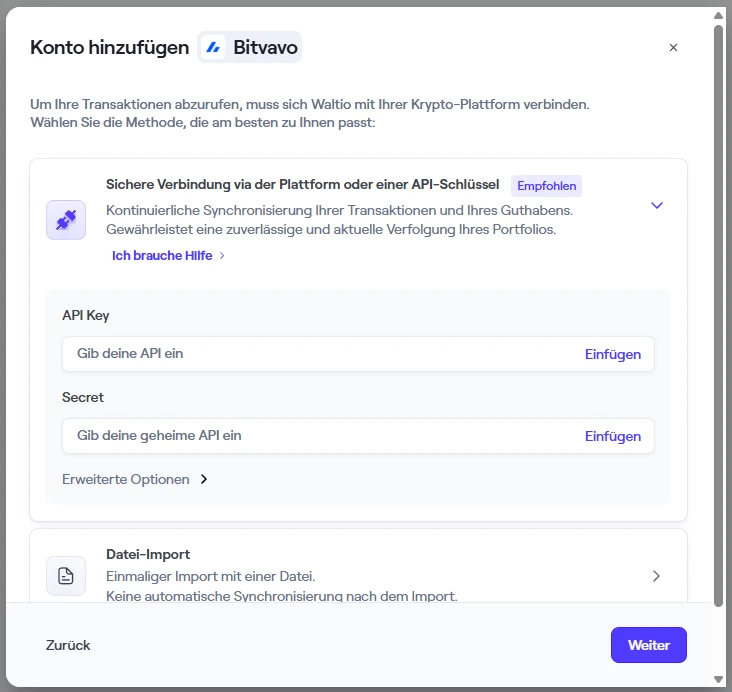The height and width of the screenshot is (692, 732).
Task: Click the Weiter button
Action: [x=648, y=645]
